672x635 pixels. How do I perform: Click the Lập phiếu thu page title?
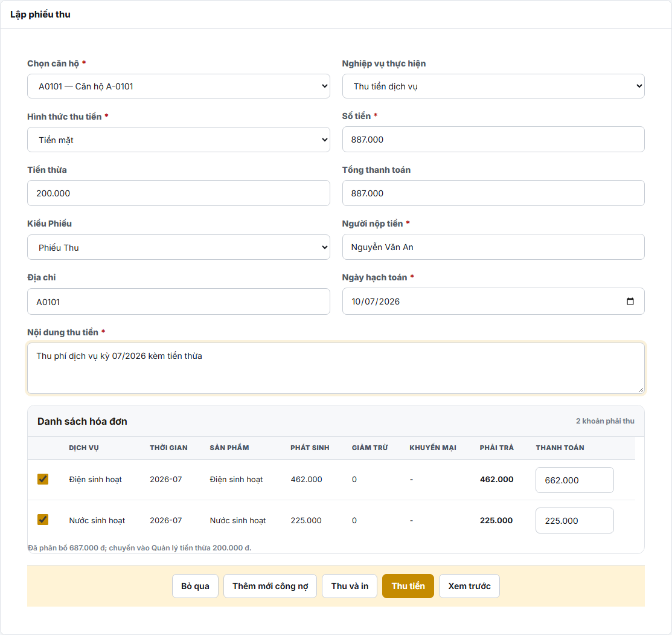(40, 15)
